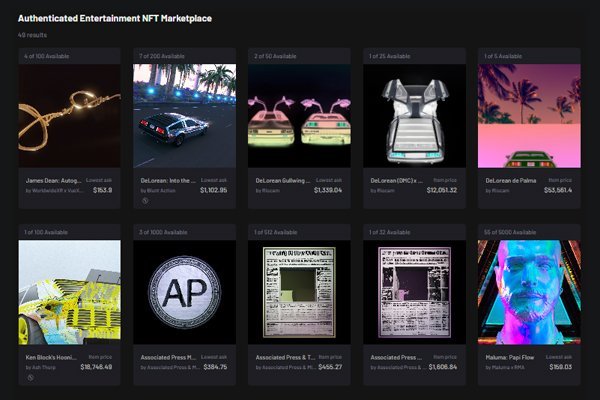Click the 'Ken Block's Hooni...' title
Viewport: 600px width, 400px height.
point(51,357)
